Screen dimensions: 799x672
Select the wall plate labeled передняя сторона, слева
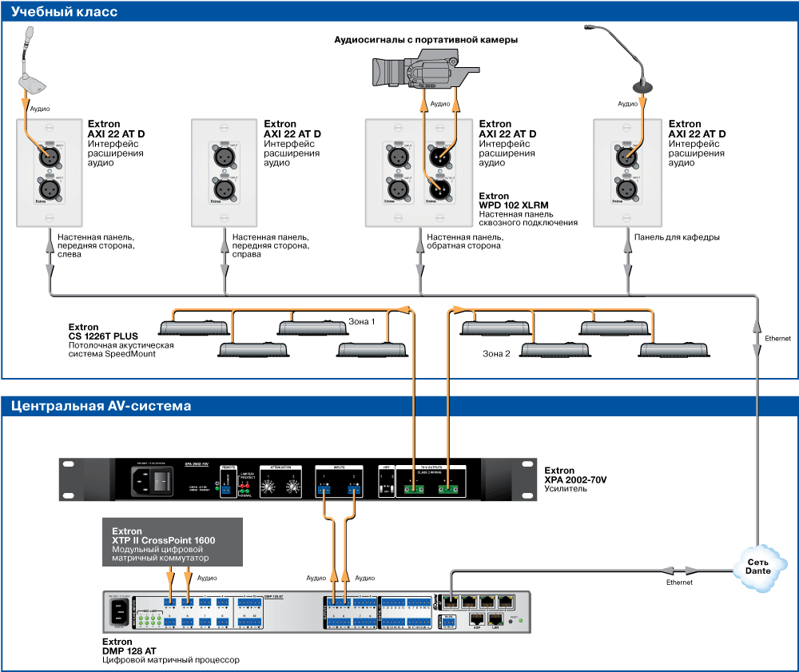pyautogui.click(x=50, y=173)
